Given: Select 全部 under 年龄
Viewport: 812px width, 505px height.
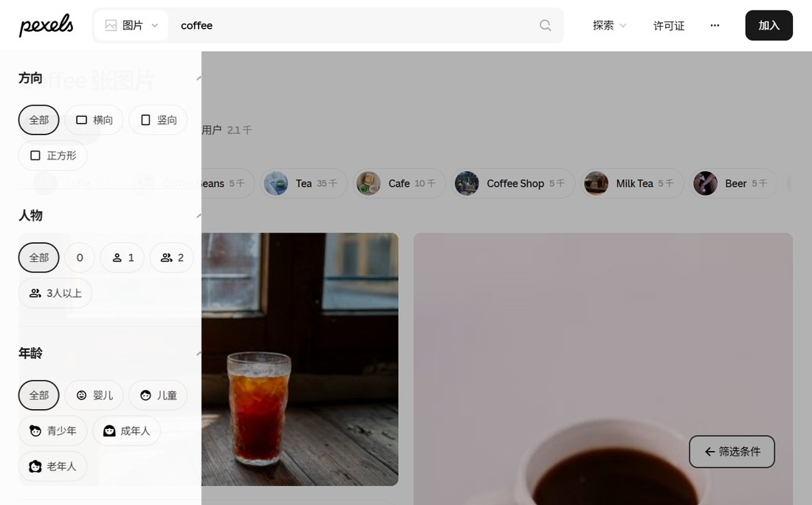Looking at the screenshot, I should click(x=39, y=395).
